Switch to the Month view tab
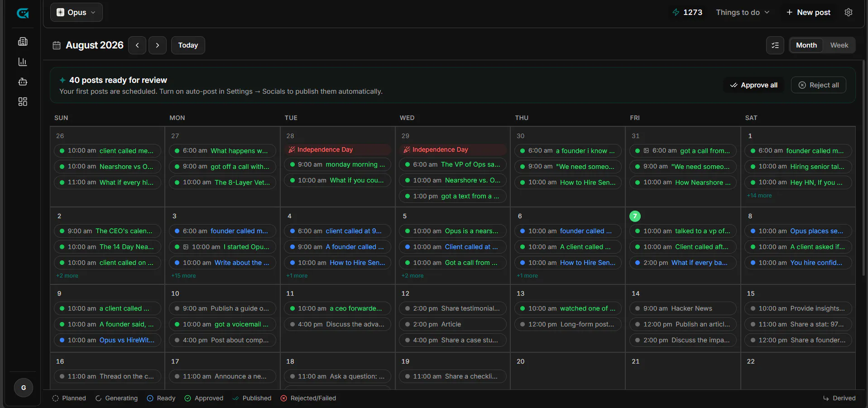 pos(806,45)
